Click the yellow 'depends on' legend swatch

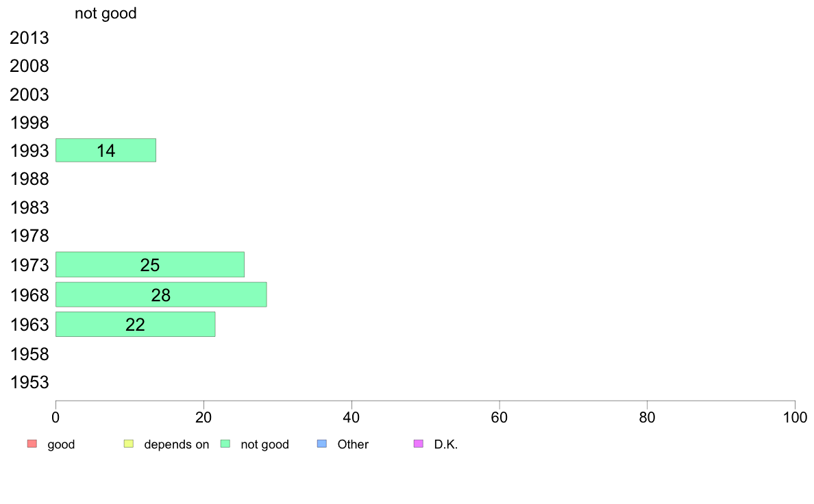(x=129, y=444)
